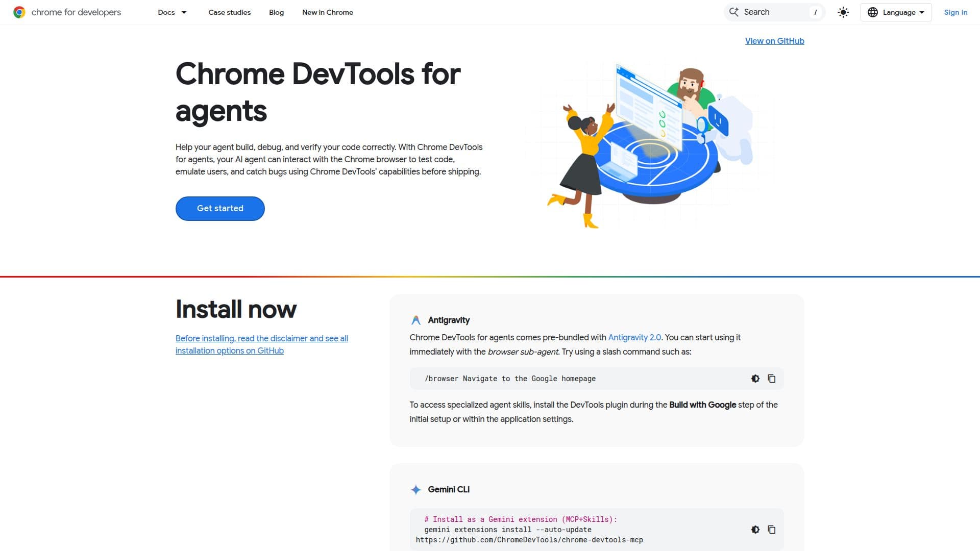The width and height of the screenshot is (980, 551).
Task: Copy the Gemini extensions install command
Action: click(772, 530)
